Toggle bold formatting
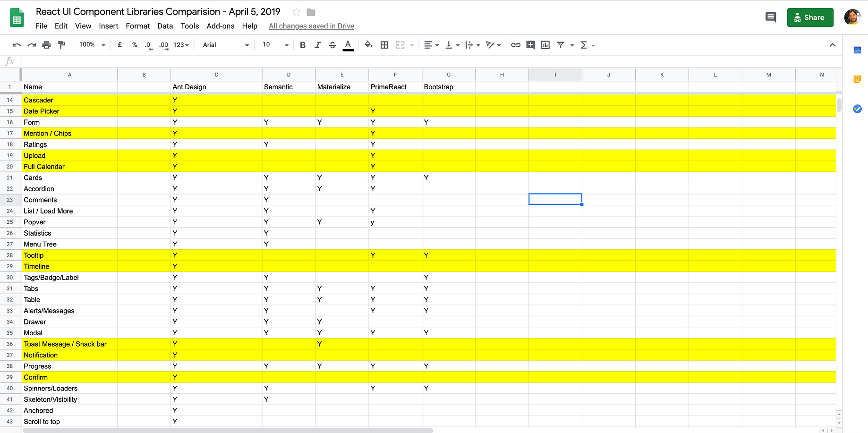Image resolution: width=868 pixels, height=433 pixels. [303, 45]
